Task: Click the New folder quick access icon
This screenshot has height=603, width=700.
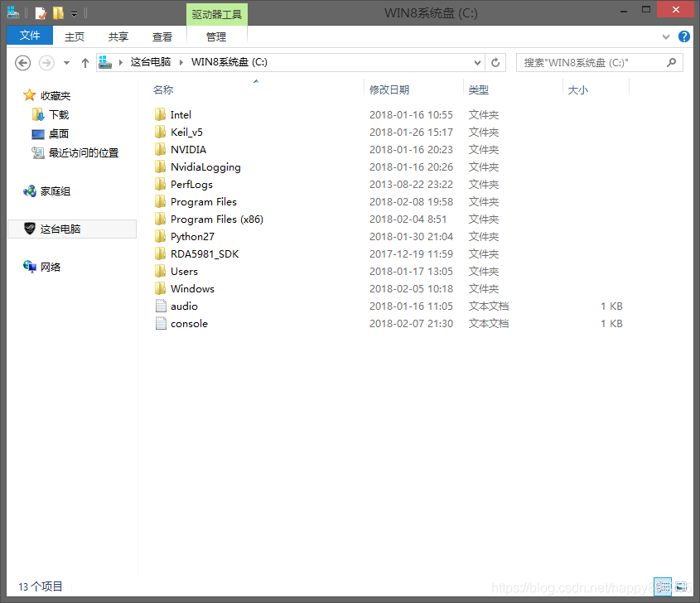Action: coord(58,13)
